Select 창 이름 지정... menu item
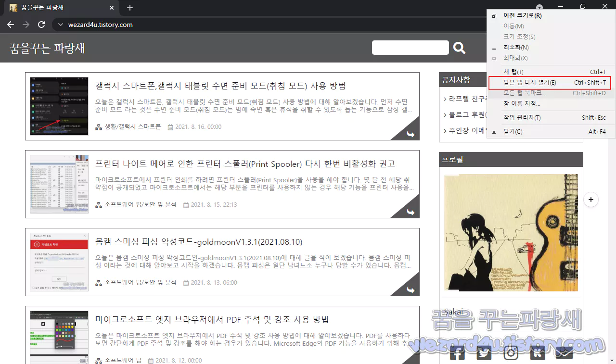Screen dimensions: 616x364 click(x=522, y=103)
